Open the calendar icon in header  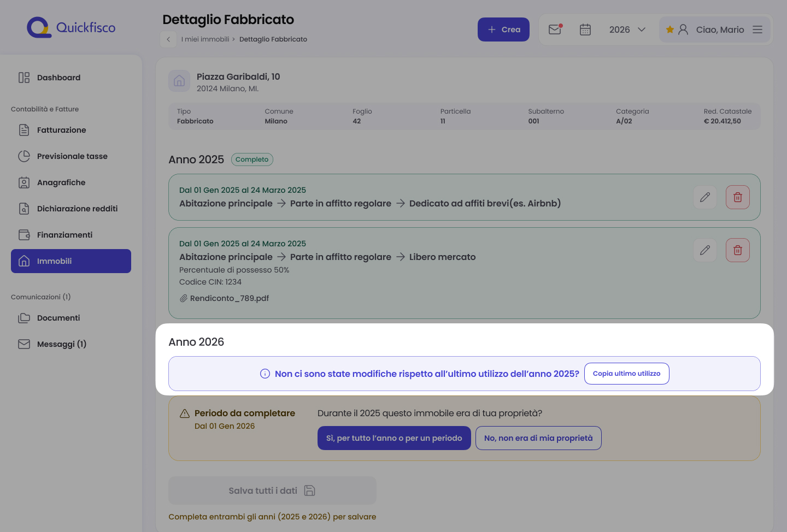tap(585, 29)
